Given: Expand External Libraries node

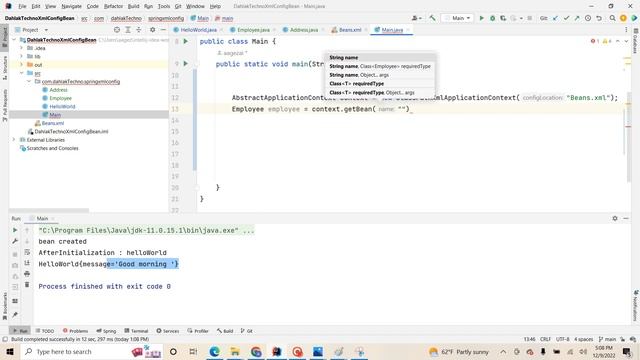Looking at the screenshot, I should click(14, 140).
